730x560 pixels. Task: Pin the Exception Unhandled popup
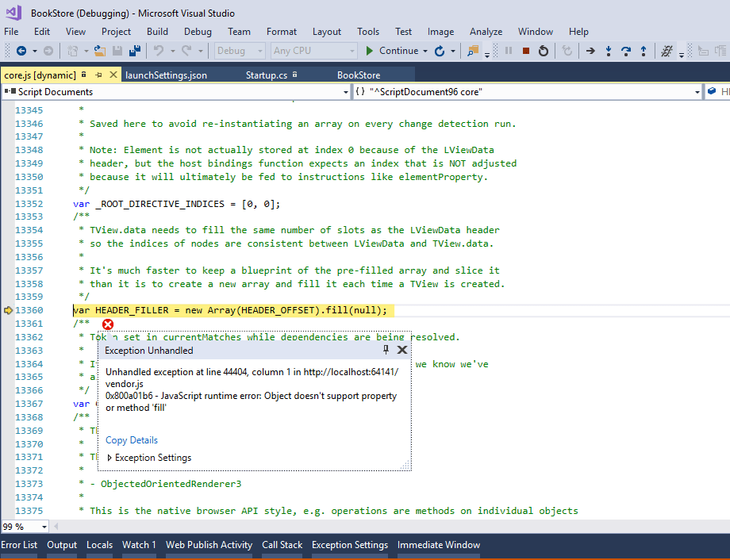pyautogui.click(x=386, y=350)
